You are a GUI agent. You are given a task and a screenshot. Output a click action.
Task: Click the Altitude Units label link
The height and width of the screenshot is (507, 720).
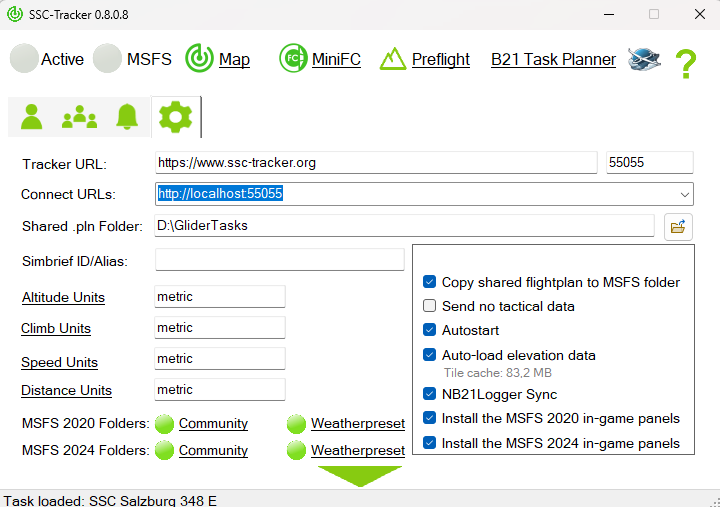pos(63,298)
